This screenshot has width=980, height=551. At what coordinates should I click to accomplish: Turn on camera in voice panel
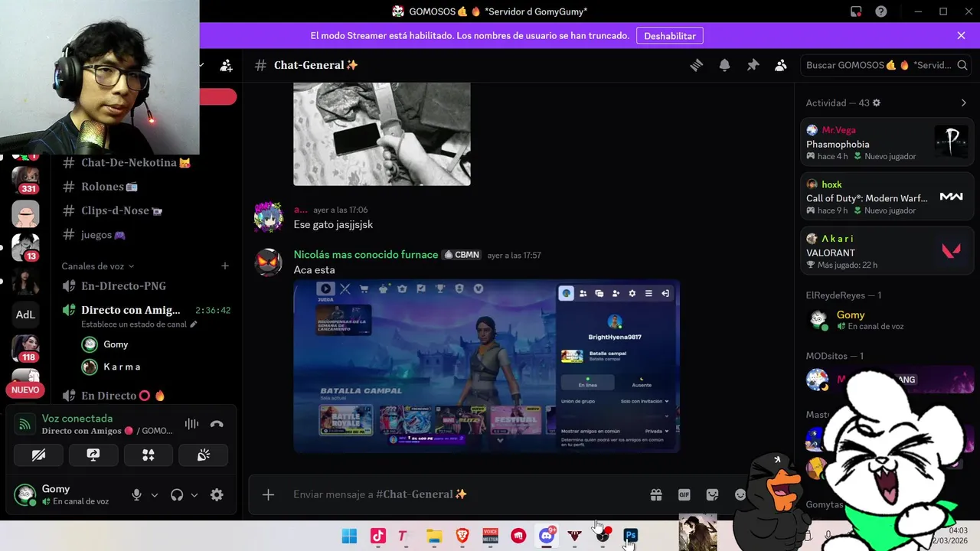pyautogui.click(x=38, y=455)
